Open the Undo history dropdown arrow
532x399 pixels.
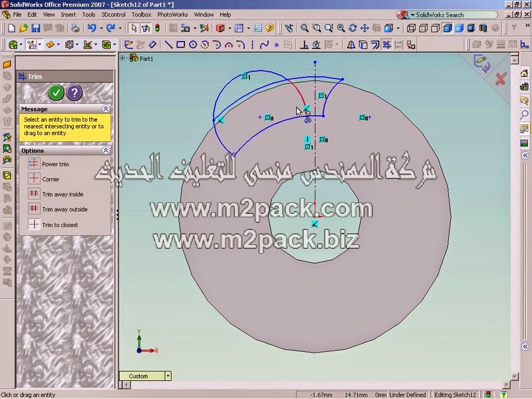(101, 28)
